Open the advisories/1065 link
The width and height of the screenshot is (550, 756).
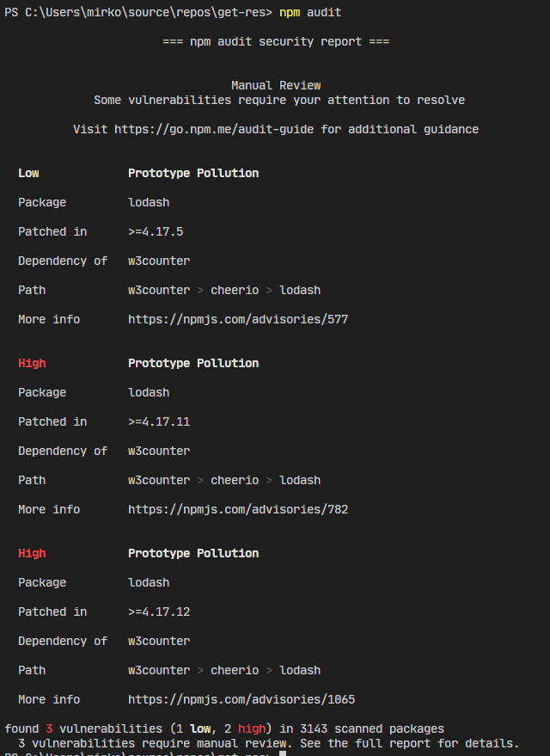(x=241, y=699)
